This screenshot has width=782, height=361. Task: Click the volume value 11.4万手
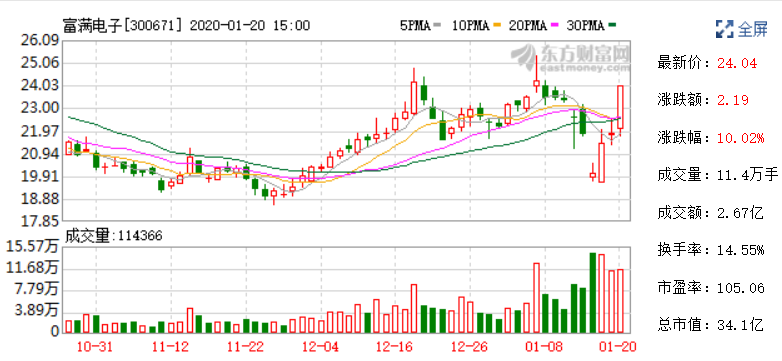click(x=748, y=176)
